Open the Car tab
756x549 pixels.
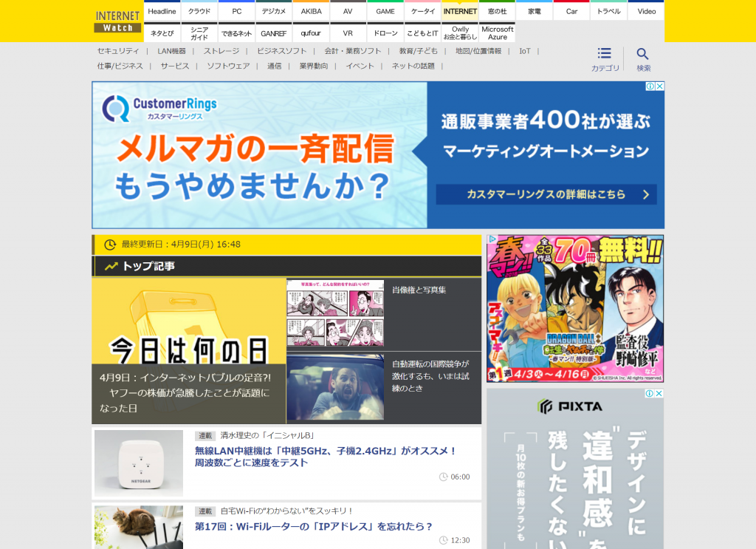572,10
